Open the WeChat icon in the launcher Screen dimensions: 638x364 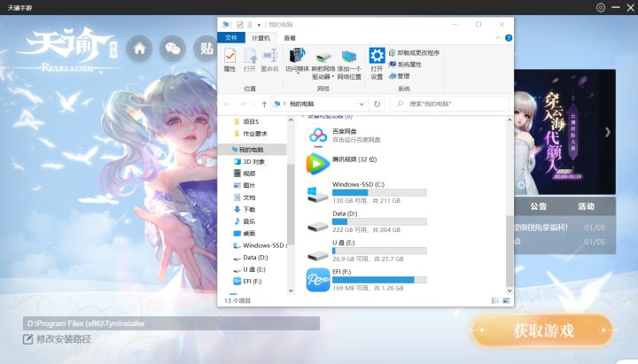[x=173, y=49]
